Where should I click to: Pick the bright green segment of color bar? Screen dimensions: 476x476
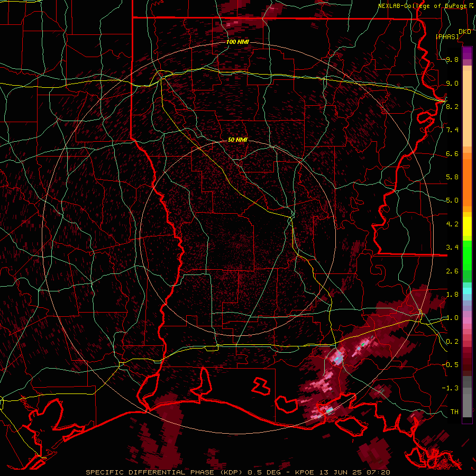tap(467, 255)
